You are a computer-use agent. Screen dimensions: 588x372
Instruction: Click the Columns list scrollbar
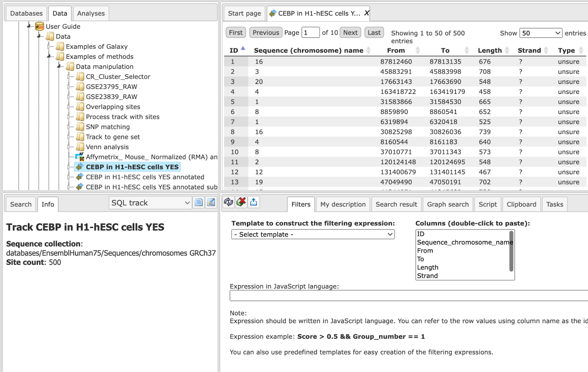click(x=511, y=251)
